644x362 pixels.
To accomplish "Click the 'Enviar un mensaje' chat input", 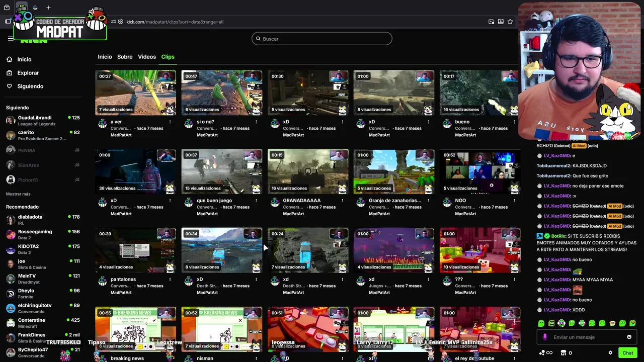I will [587, 337].
